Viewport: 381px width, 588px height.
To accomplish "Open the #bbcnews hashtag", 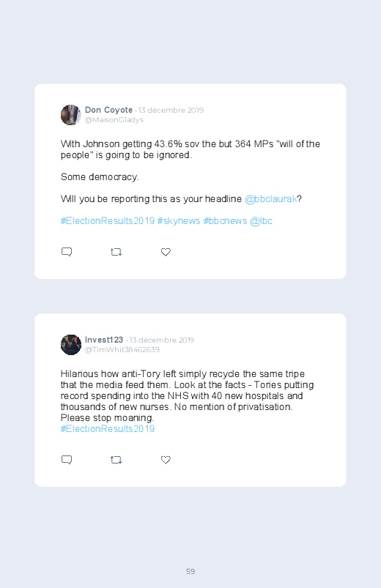I will (225, 221).
